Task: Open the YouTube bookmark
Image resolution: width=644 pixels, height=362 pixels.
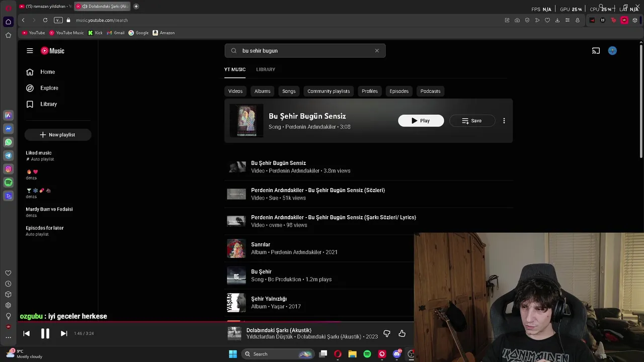Action: pyautogui.click(x=34, y=33)
